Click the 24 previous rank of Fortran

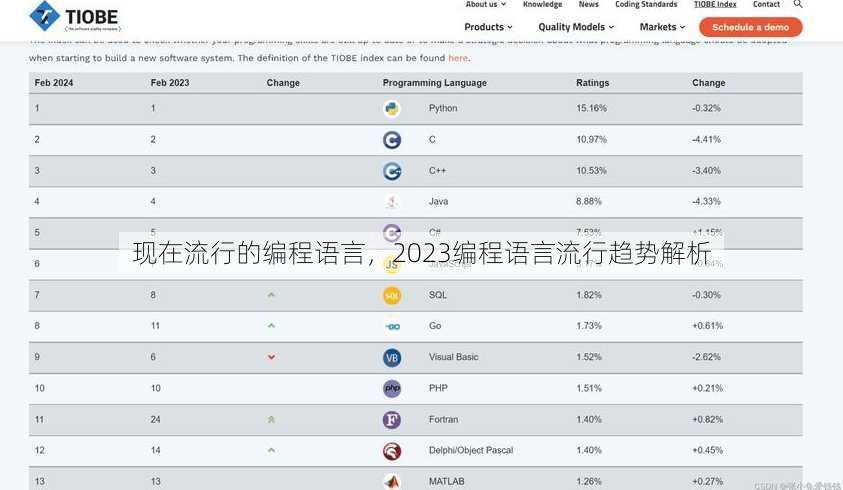point(155,420)
